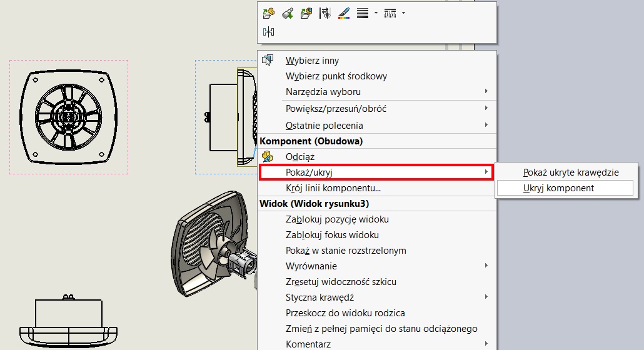Click the Line Color pen icon

pyautogui.click(x=344, y=13)
